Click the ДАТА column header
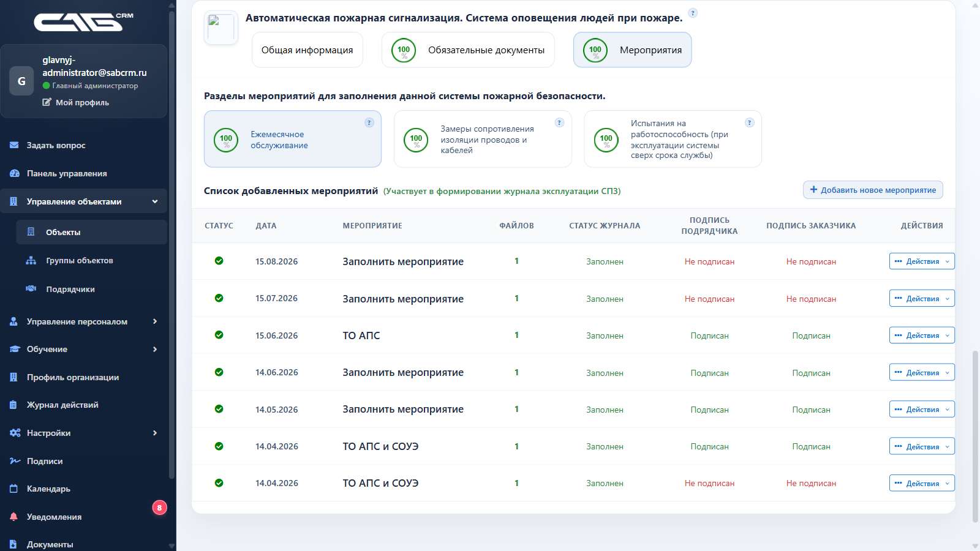 [266, 225]
